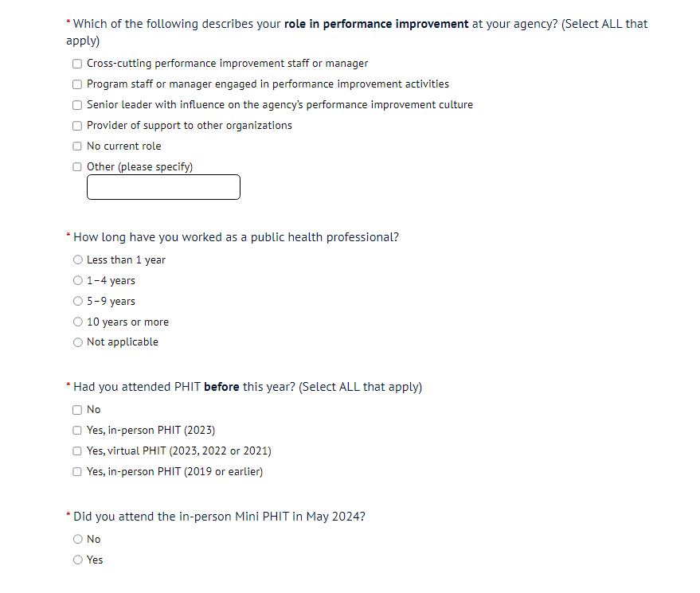Tick Senior leader with influence checkbox

coord(77,105)
